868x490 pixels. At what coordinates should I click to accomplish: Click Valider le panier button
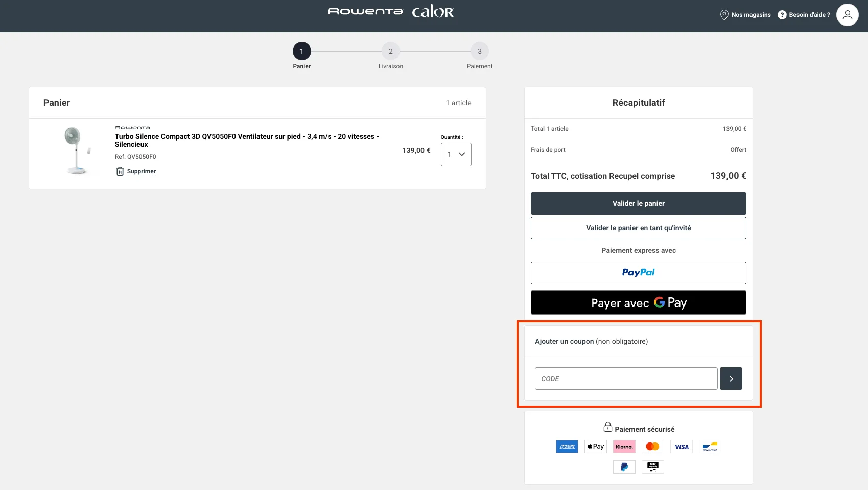click(x=638, y=203)
